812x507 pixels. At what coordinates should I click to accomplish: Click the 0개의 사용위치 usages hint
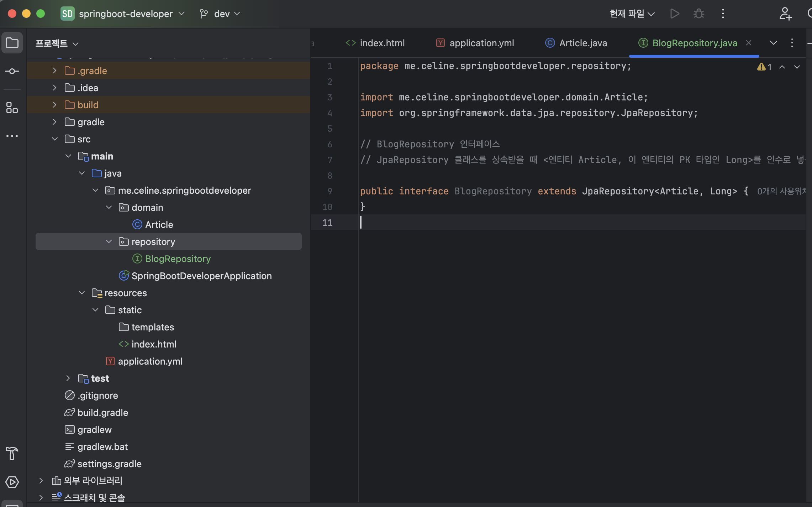[781, 191]
